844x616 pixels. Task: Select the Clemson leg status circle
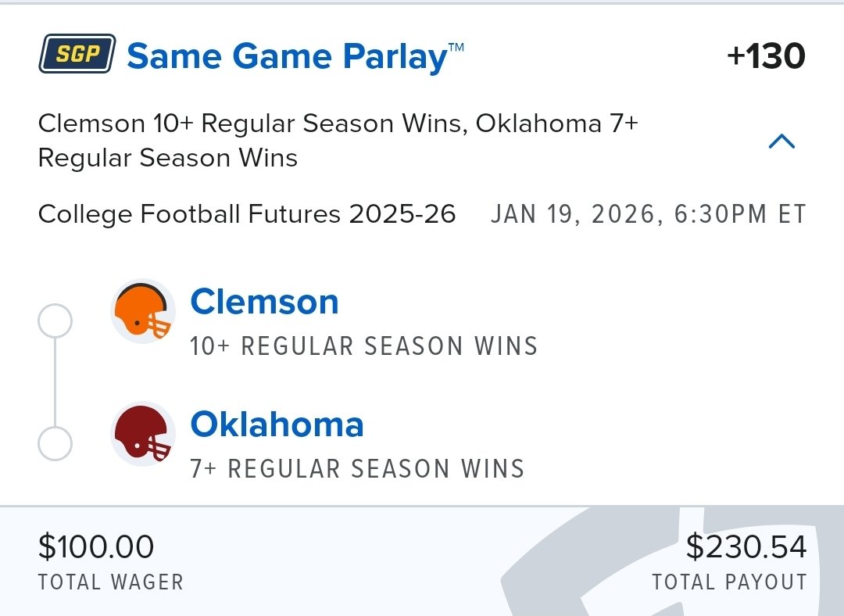[55, 321]
